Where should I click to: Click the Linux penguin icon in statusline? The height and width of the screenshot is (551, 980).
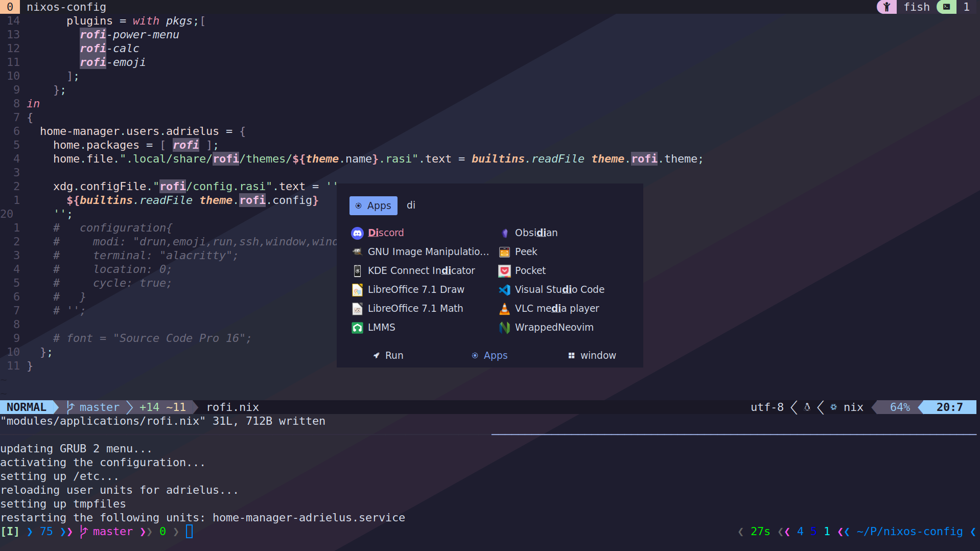pyautogui.click(x=807, y=407)
